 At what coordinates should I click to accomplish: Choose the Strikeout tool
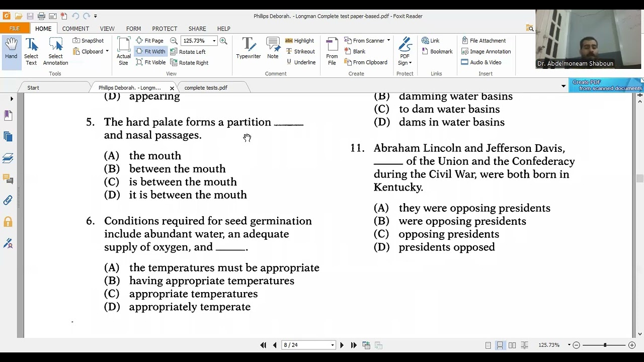point(300,51)
